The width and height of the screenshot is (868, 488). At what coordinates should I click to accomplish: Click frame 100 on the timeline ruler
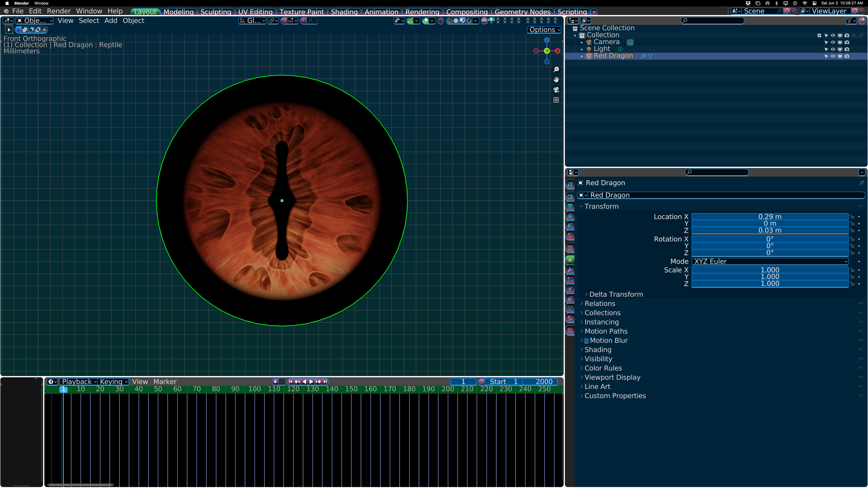(255, 389)
